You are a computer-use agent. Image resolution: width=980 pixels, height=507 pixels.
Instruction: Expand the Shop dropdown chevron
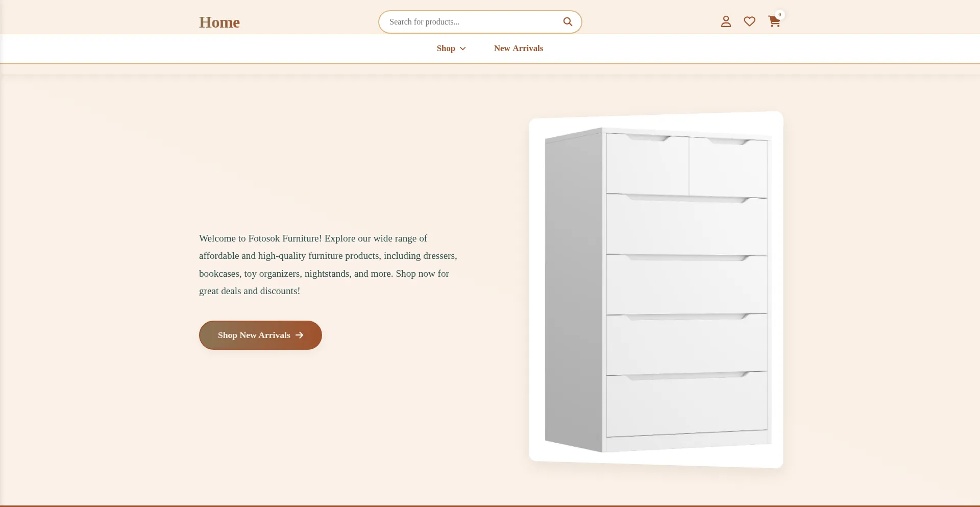point(463,49)
